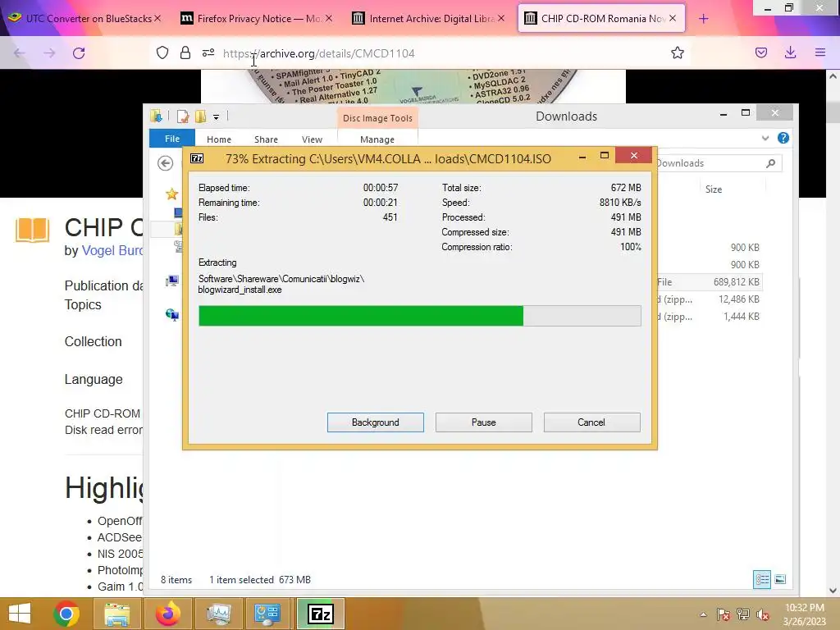Click the network tray icon

pyautogui.click(x=743, y=614)
